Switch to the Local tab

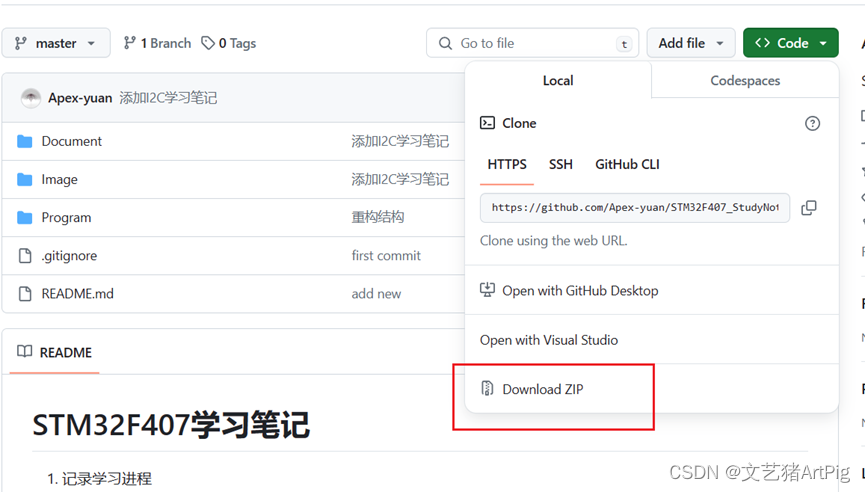click(x=558, y=81)
